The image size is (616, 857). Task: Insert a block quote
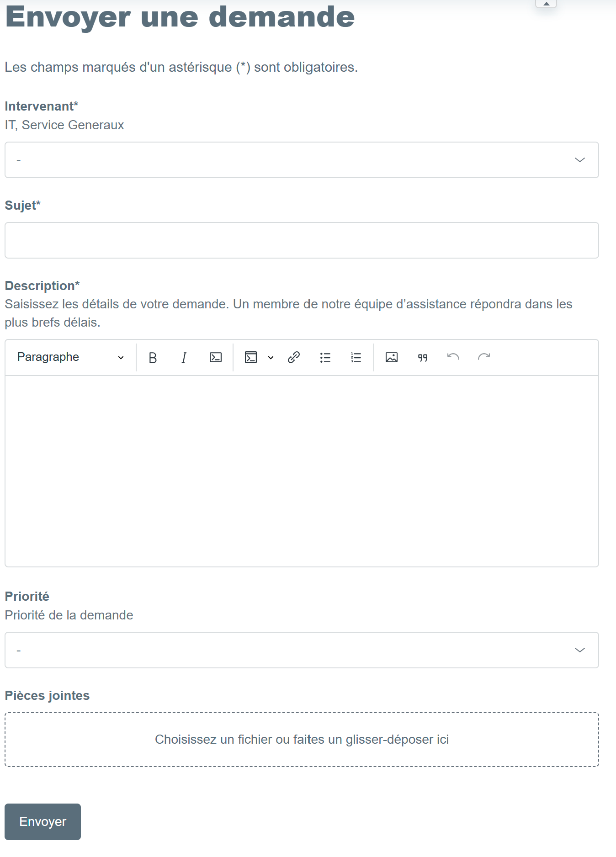423,358
